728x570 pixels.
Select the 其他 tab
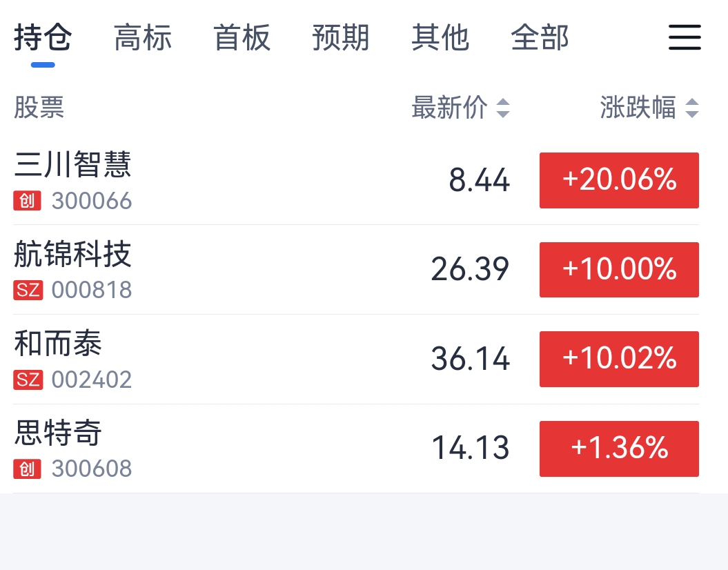pos(440,37)
